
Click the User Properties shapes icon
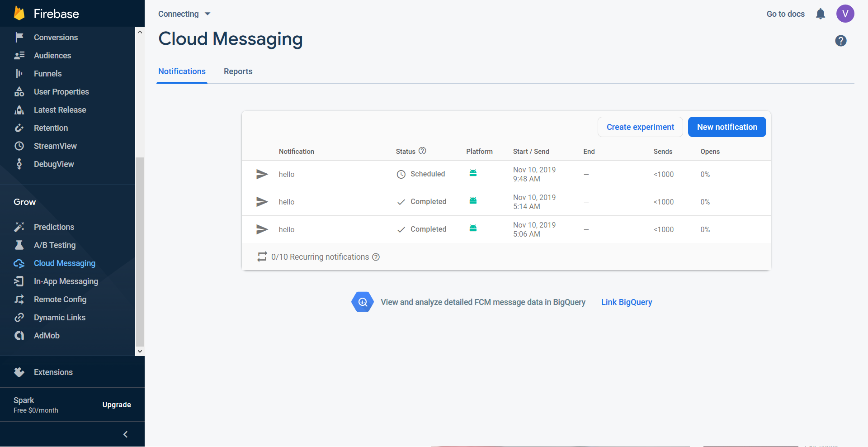click(19, 91)
